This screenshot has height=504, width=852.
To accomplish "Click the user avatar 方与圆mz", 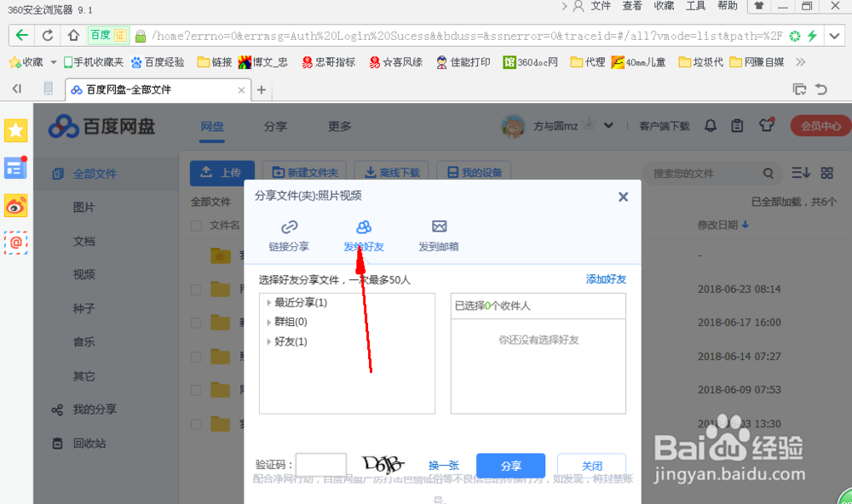I will 513,126.
